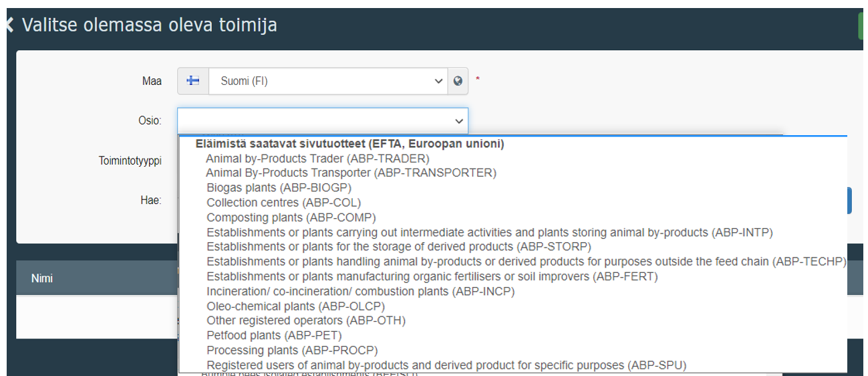The height and width of the screenshot is (376, 868).
Task: Click the Finnish flag icon
Action: tap(193, 81)
